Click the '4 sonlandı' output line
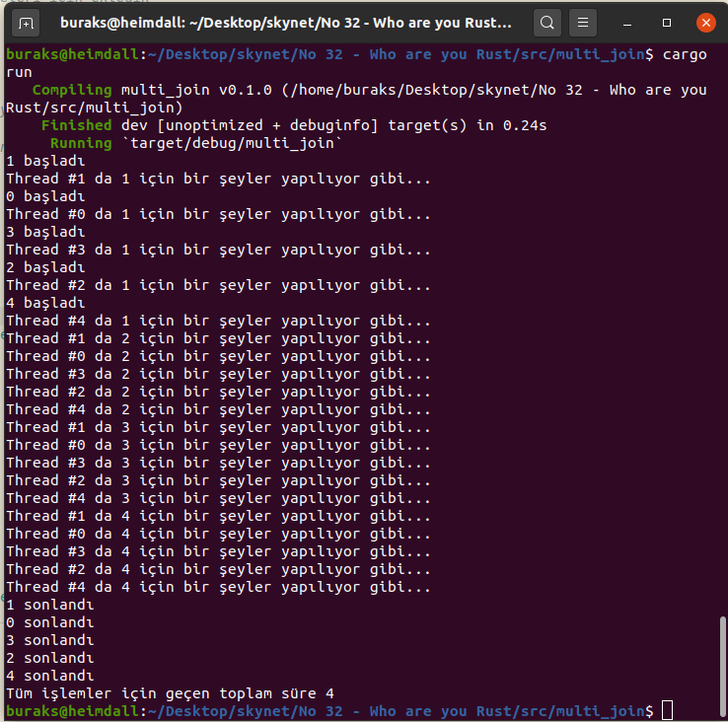Viewport: 728px width, 722px height. tap(49, 676)
